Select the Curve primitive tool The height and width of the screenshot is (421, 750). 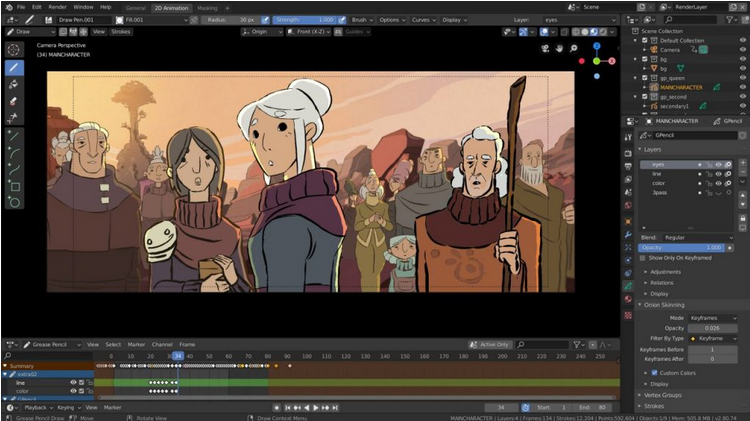point(14,169)
